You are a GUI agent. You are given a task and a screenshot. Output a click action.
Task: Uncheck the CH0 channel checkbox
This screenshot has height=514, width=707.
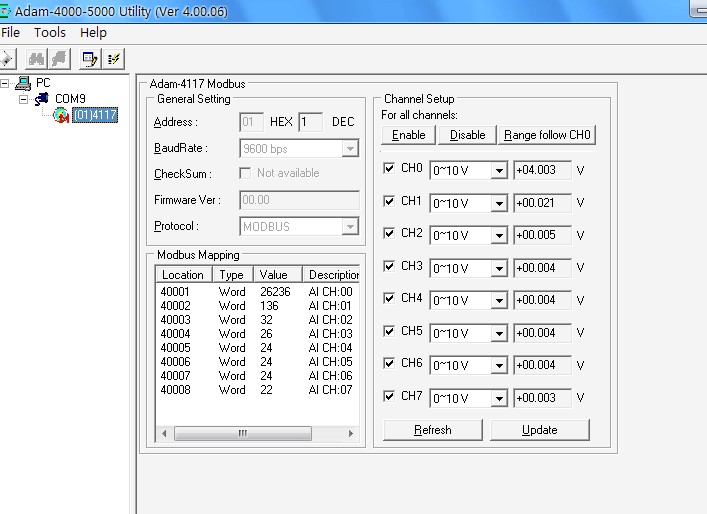click(389, 168)
